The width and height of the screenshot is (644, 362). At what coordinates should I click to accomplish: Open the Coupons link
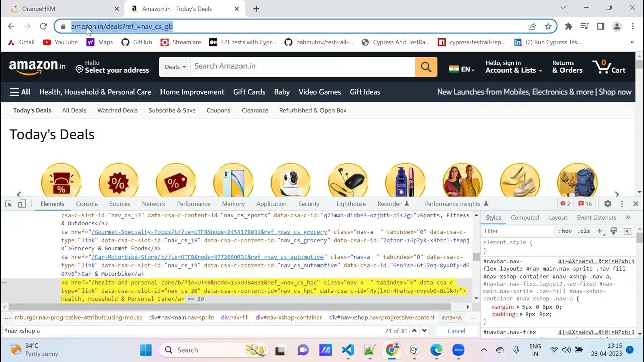218,110
